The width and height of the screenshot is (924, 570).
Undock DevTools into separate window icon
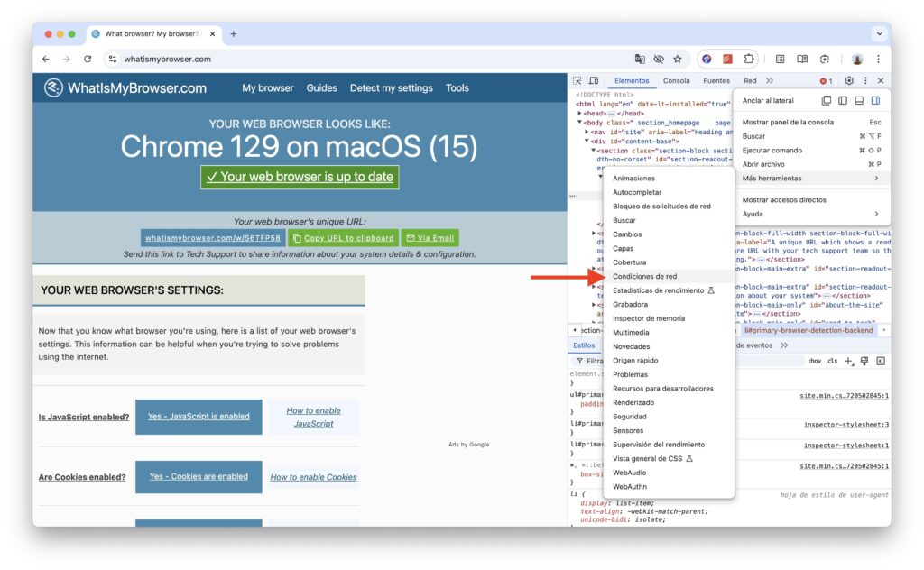coord(827,101)
